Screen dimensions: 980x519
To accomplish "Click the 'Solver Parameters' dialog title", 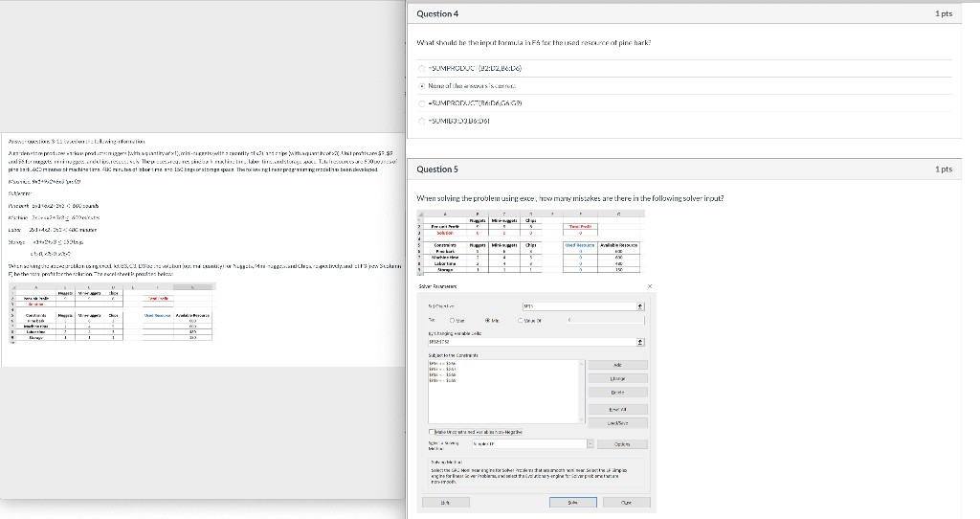I will tap(437, 286).
